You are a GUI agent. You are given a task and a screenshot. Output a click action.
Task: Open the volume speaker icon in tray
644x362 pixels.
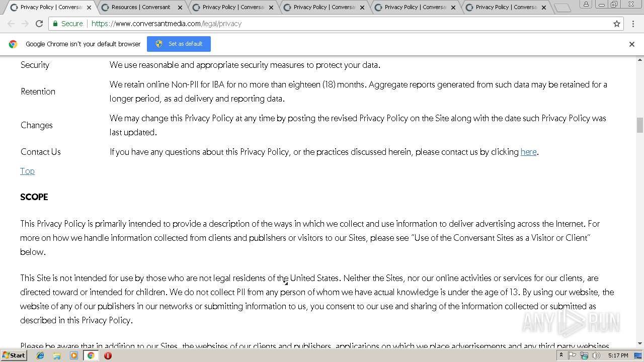596,355
